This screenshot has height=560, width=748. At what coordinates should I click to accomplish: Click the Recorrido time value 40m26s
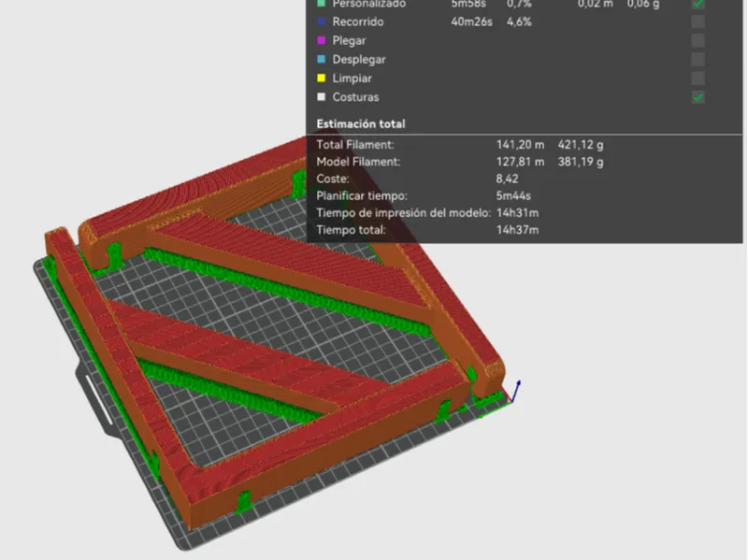pos(472,22)
